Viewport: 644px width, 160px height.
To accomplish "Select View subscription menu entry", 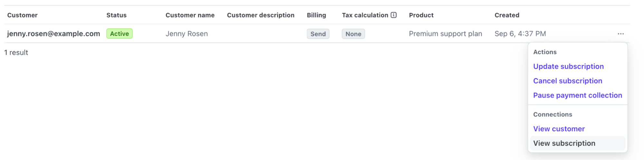I will [x=564, y=143].
